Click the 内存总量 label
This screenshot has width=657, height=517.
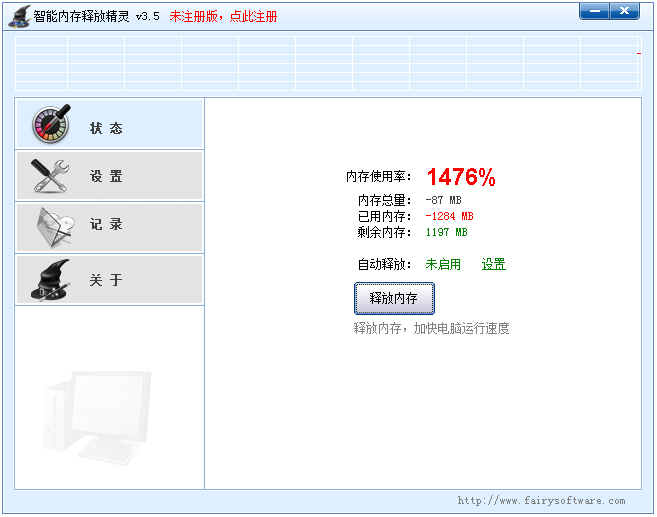point(384,200)
